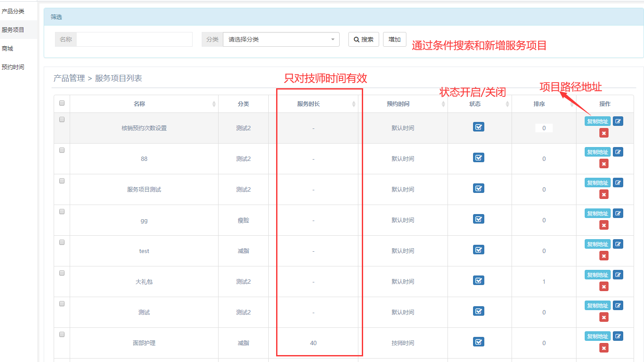
Task: Open 产品分类 in the left sidebar
Action: point(13,11)
